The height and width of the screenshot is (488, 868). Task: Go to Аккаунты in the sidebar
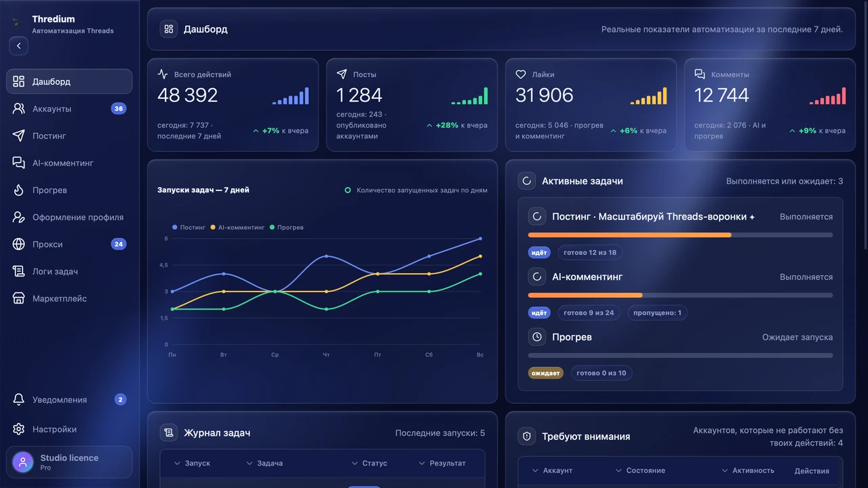pyautogui.click(x=69, y=108)
